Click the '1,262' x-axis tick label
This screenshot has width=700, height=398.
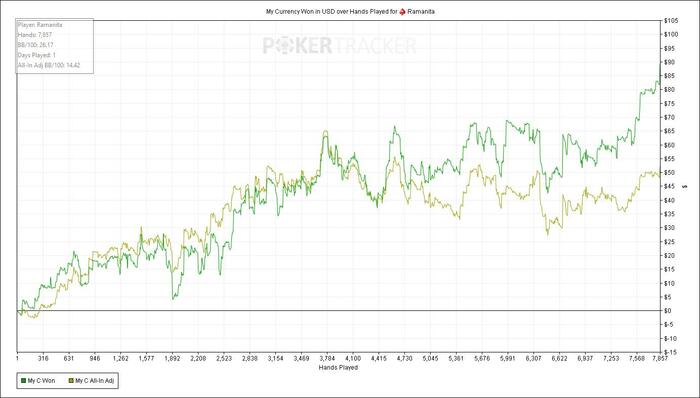pyautogui.click(x=121, y=358)
